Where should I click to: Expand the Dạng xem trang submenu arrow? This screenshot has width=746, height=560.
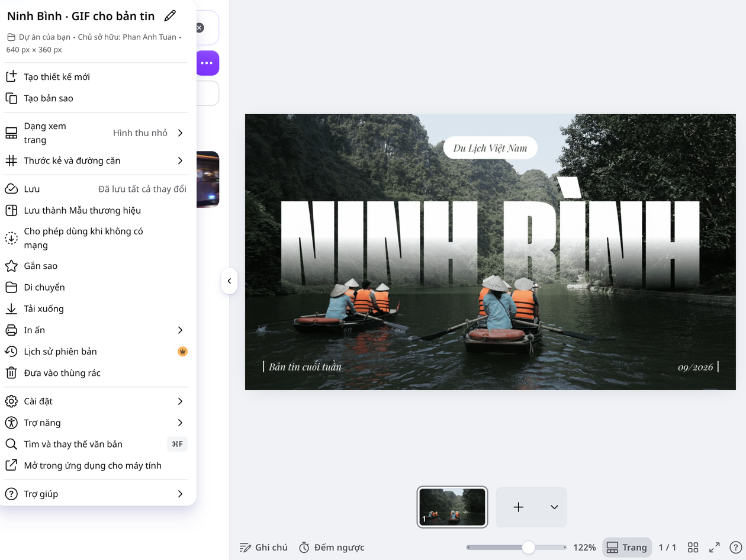181,133
